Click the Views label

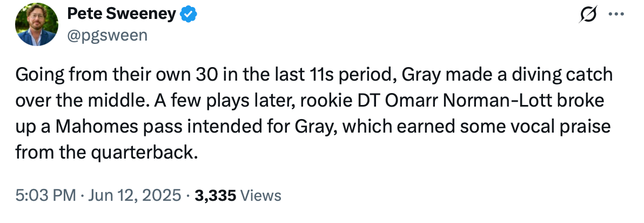pos(260,195)
